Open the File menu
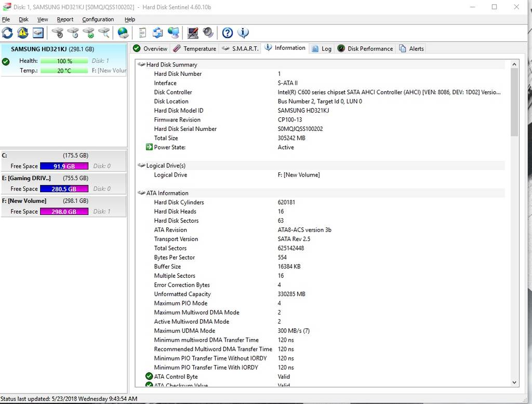Image resolution: width=532 pixels, height=404 pixels. click(x=6, y=19)
